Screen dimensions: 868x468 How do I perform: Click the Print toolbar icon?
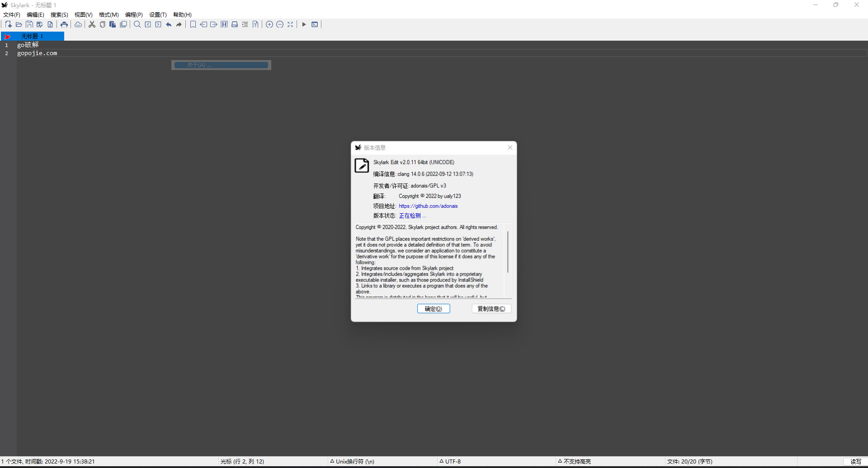click(x=64, y=24)
